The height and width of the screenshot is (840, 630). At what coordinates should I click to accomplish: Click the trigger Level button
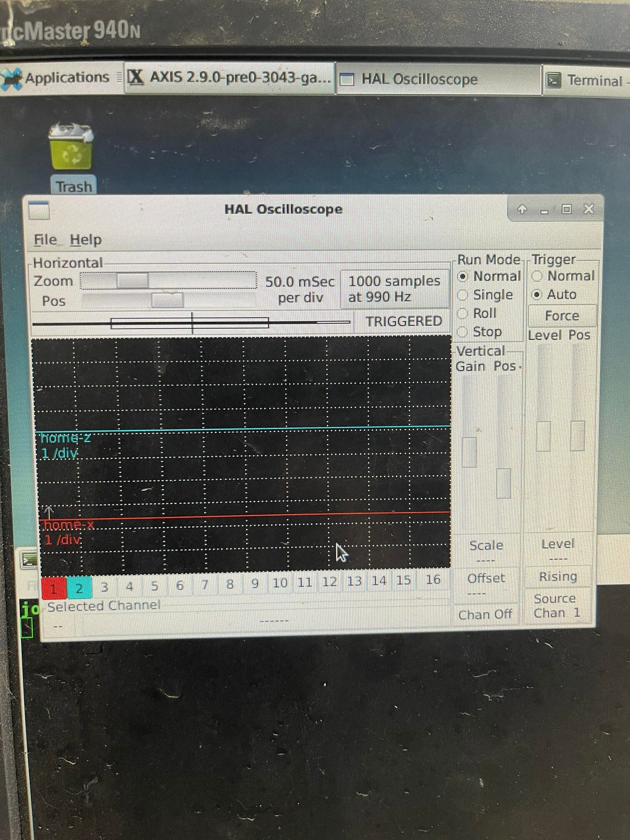coord(558,549)
